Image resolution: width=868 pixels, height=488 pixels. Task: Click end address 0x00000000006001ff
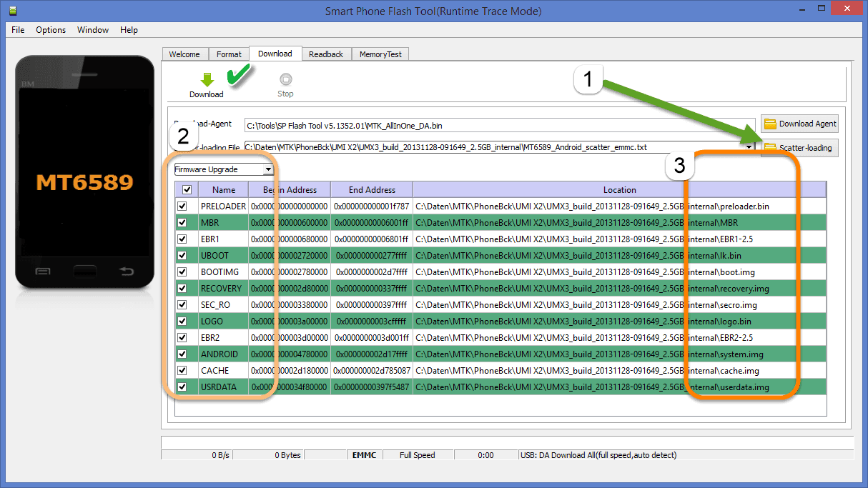click(372, 222)
